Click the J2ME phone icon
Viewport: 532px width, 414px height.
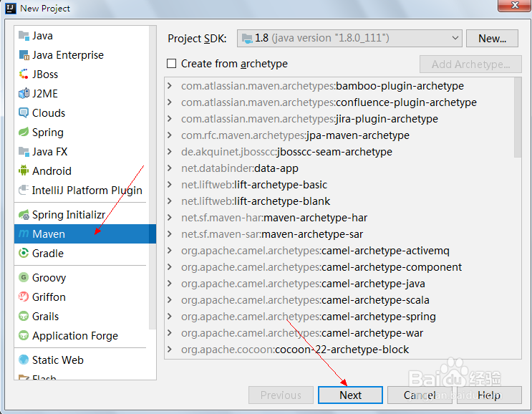[24, 93]
